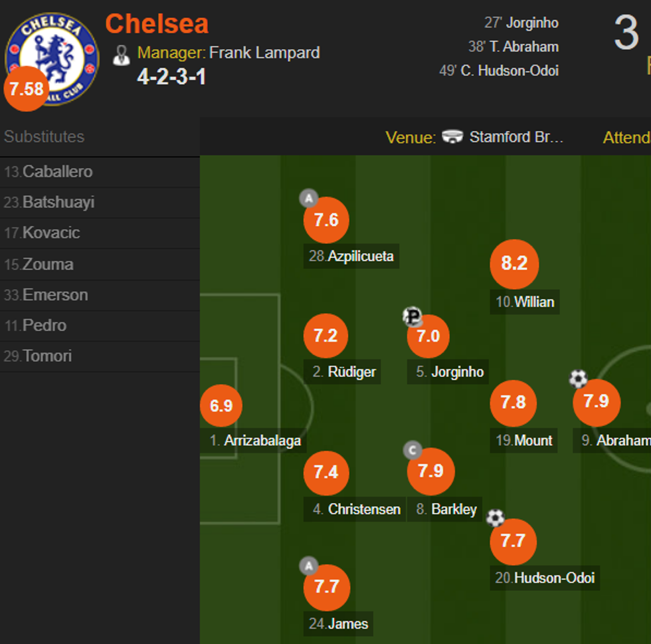This screenshot has width=651, height=644.
Task: Click substitute Pedro in the bench list
Action: point(44,326)
